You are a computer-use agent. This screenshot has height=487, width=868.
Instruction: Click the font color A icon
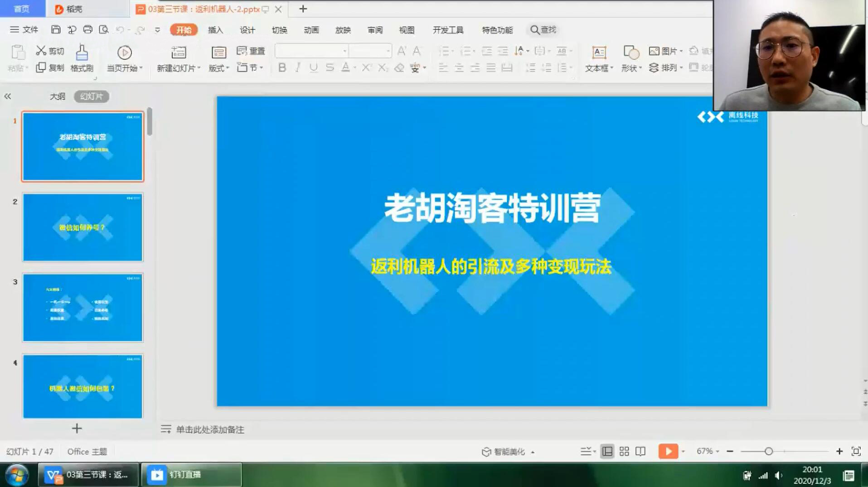click(345, 68)
